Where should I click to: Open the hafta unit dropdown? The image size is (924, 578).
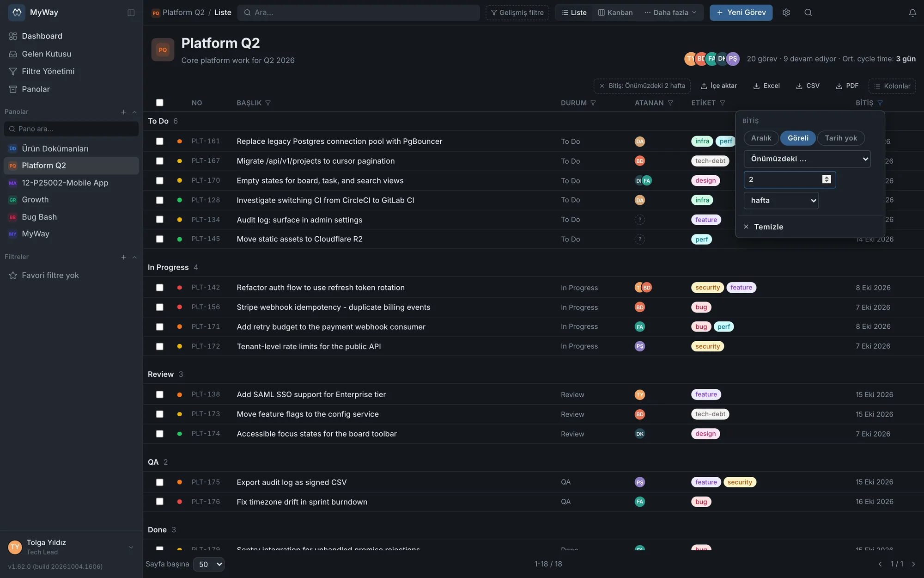coord(781,200)
